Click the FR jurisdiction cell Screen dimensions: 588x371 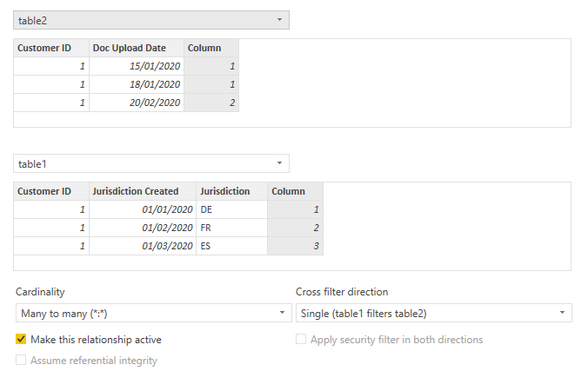point(231,228)
